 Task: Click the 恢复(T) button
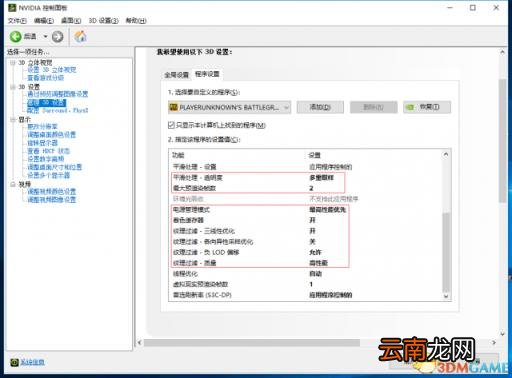(427, 107)
